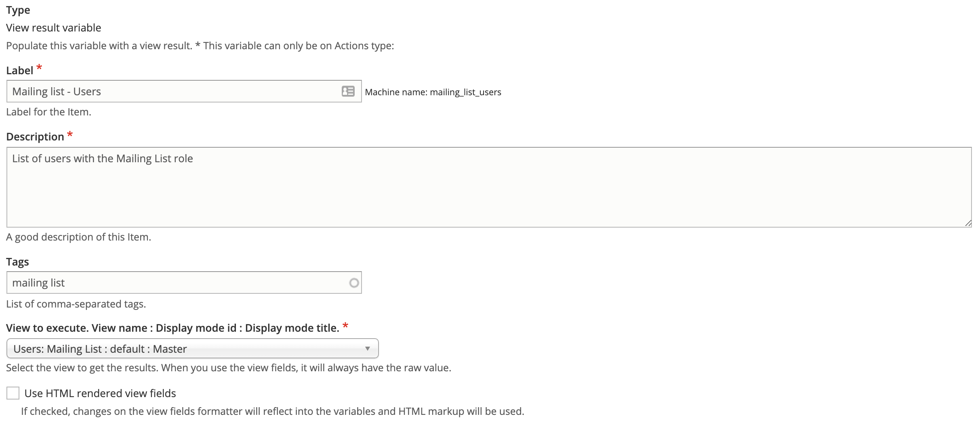
Task: Click 'Populate this variable with a view result' text
Action: tap(200, 46)
